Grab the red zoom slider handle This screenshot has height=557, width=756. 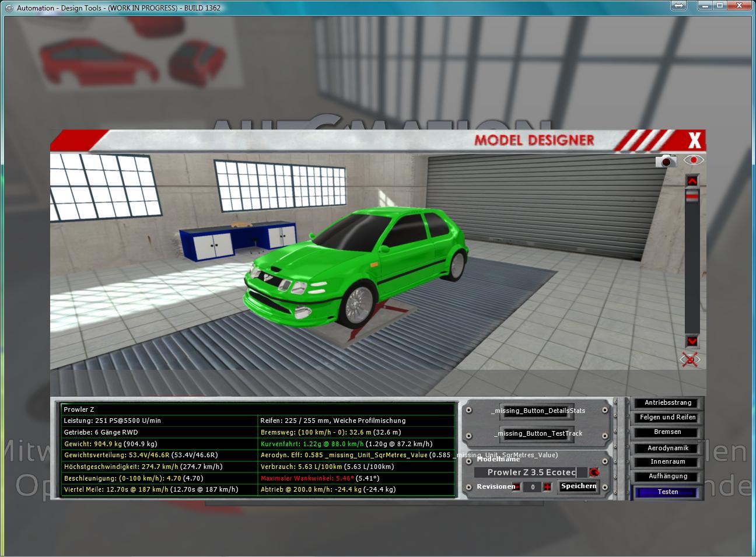coord(692,198)
